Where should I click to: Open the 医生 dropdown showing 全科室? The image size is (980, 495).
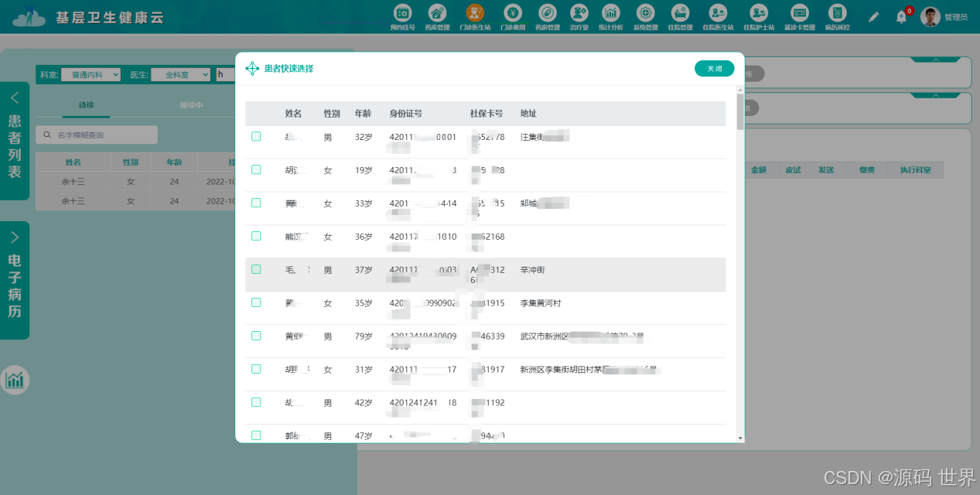click(x=180, y=74)
